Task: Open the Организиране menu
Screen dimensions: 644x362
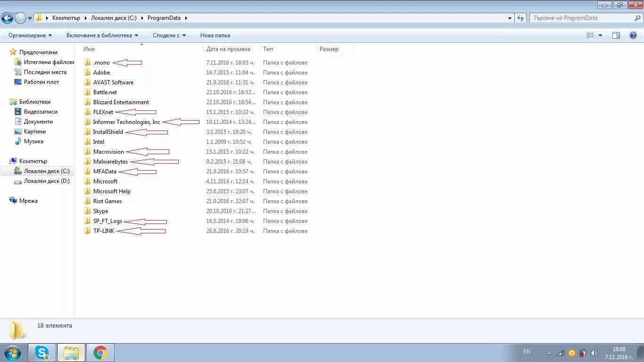Action: (x=30, y=35)
